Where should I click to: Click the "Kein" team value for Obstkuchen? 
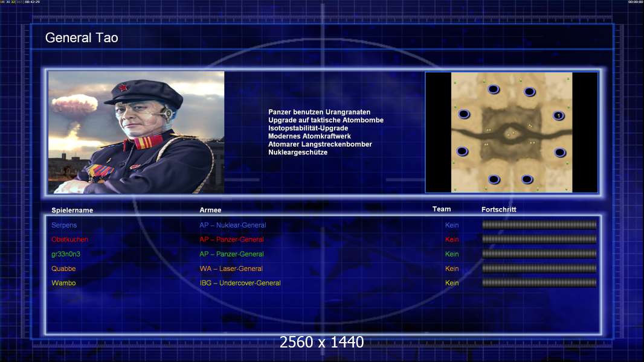point(452,240)
